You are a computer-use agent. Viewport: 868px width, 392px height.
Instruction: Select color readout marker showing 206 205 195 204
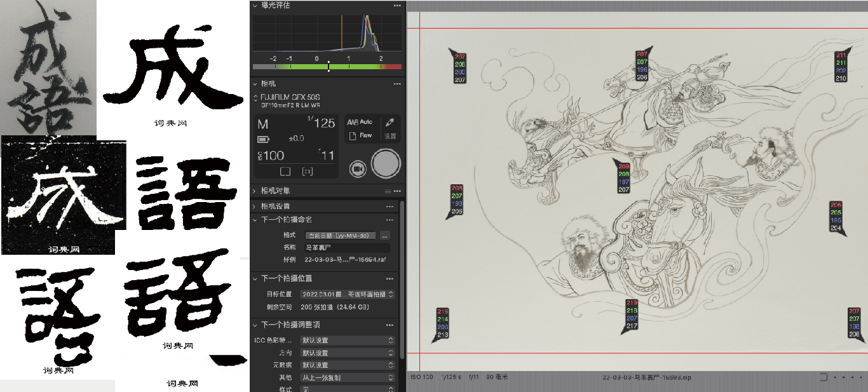pyautogui.click(x=836, y=217)
